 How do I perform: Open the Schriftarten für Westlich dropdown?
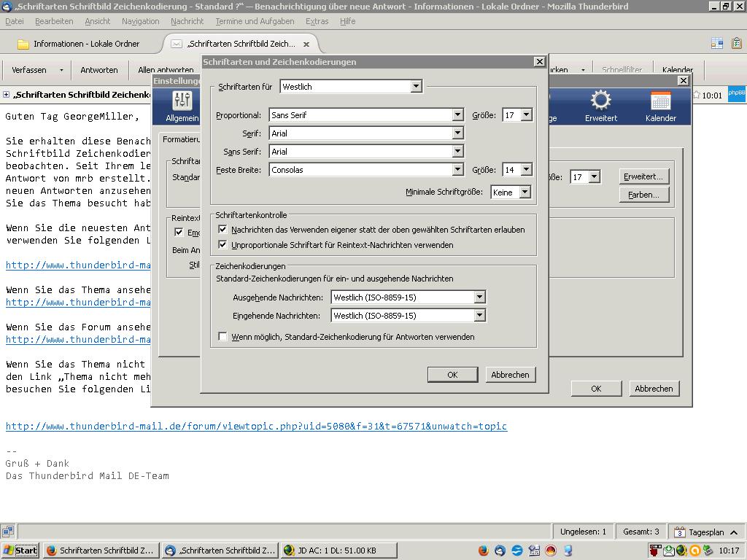(416, 87)
